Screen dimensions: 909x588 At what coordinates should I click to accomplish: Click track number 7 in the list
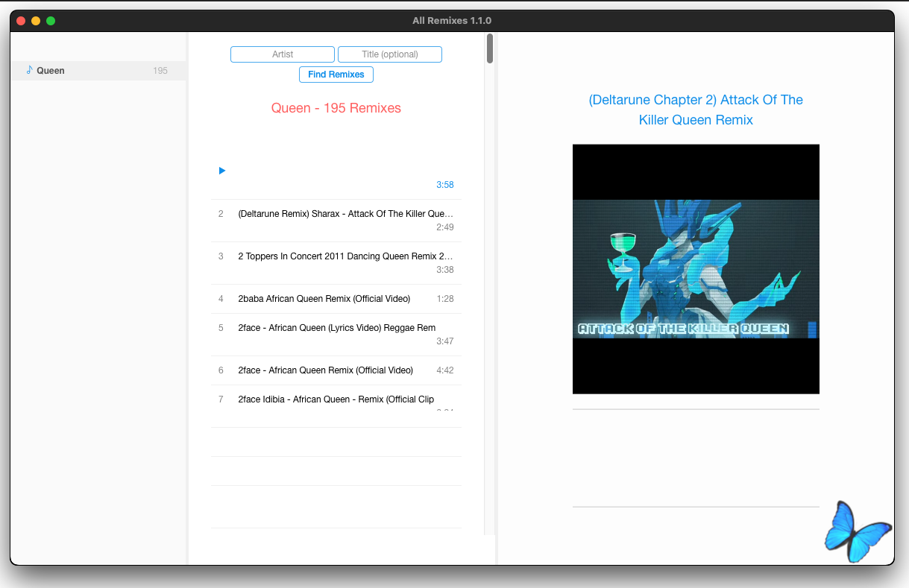[x=221, y=399]
